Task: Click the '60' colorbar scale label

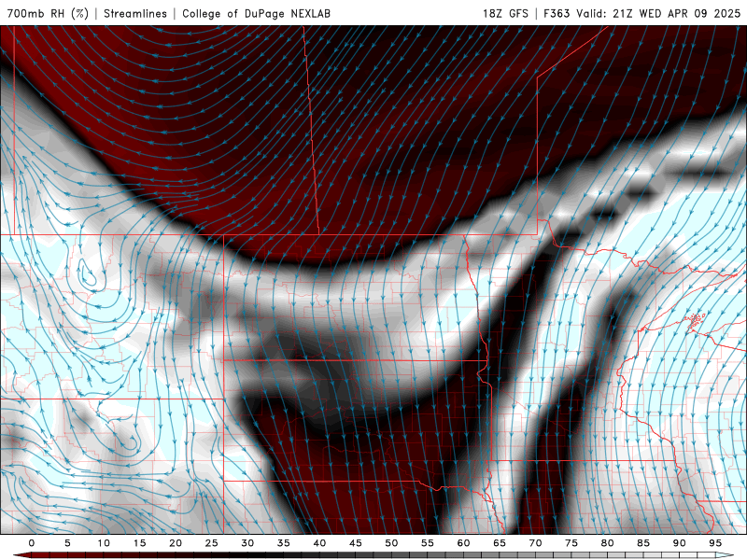Action: pyautogui.click(x=463, y=543)
